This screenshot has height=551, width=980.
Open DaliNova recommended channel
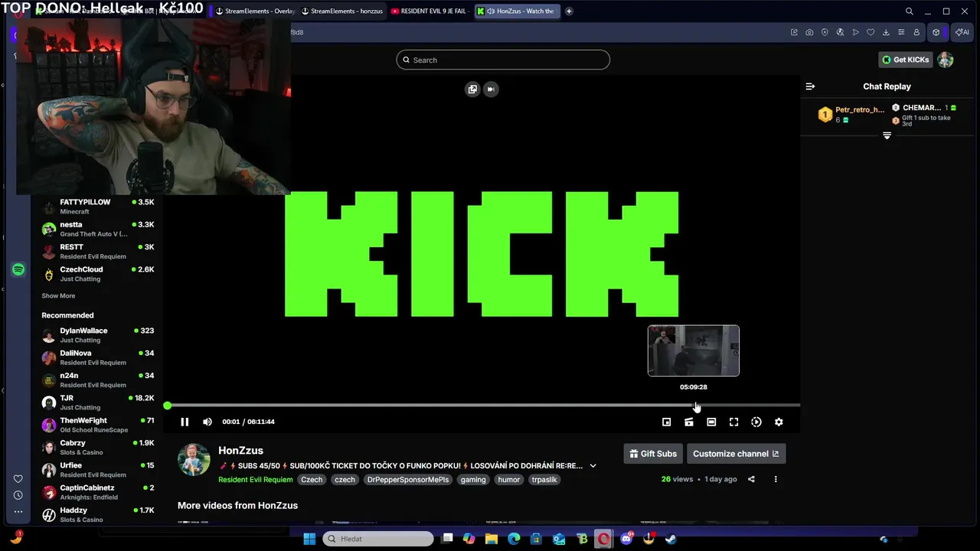[98, 357]
